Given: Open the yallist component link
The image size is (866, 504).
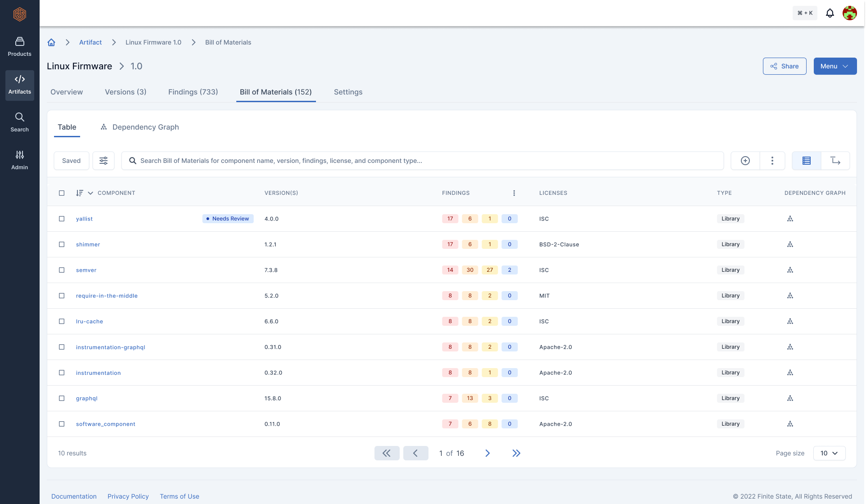Looking at the screenshot, I should tap(84, 219).
